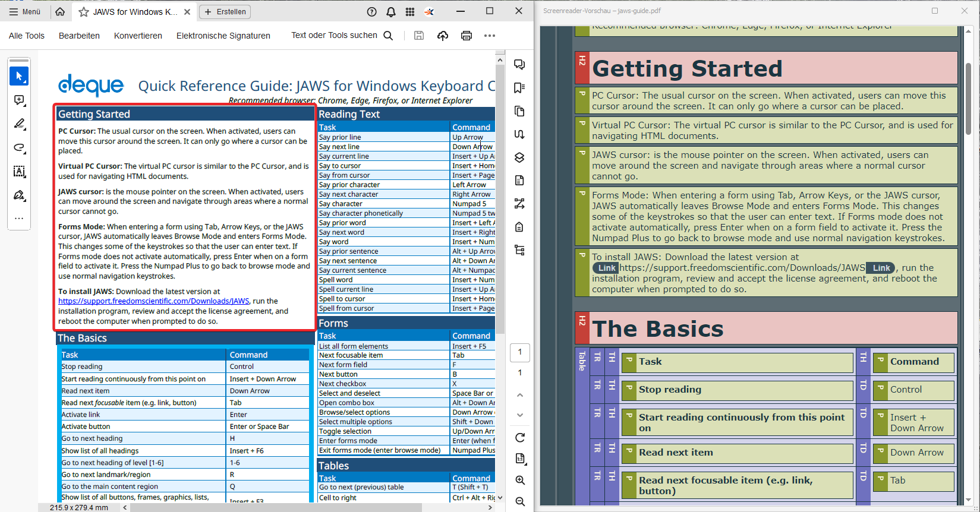This screenshot has height=512, width=980.
Task: Open the bookmarks panel
Action: tap(519, 88)
